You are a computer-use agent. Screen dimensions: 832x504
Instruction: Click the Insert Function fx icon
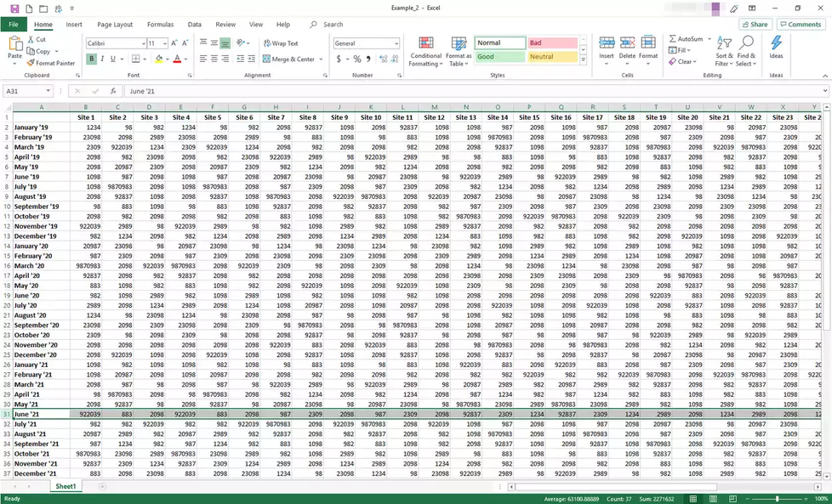tap(113, 91)
